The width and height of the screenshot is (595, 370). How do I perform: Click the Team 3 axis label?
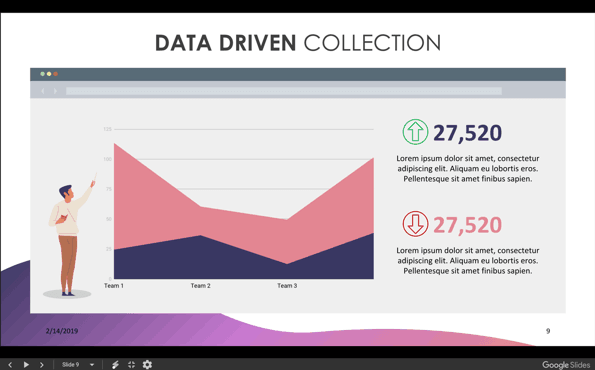coord(287,286)
